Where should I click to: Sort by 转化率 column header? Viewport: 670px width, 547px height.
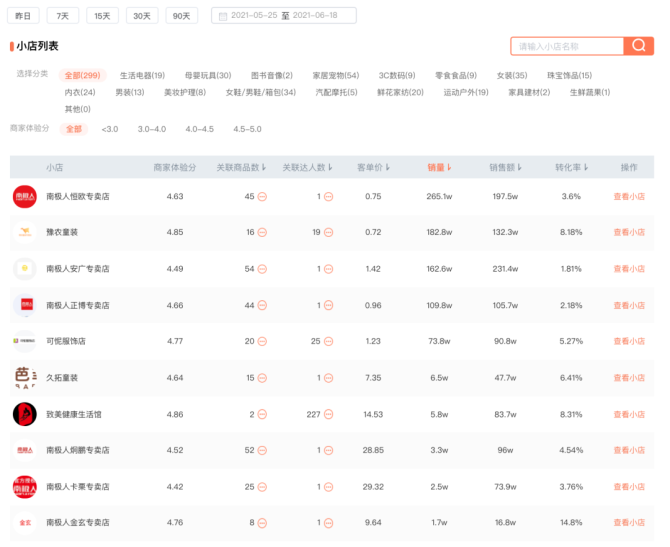(571, 168)
